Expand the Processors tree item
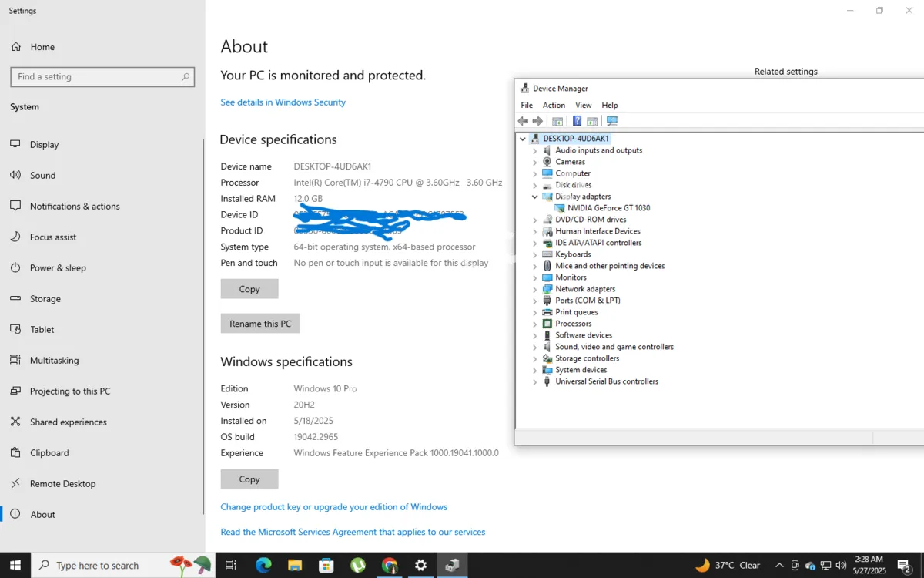Image resolution: width=924 pixels, height=578 pixels. [534, 323]
